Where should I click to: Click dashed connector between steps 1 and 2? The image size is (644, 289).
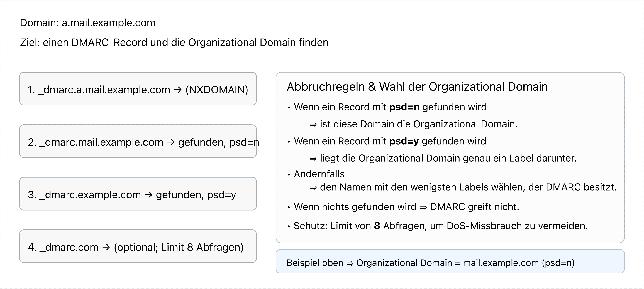click(138, 115)
